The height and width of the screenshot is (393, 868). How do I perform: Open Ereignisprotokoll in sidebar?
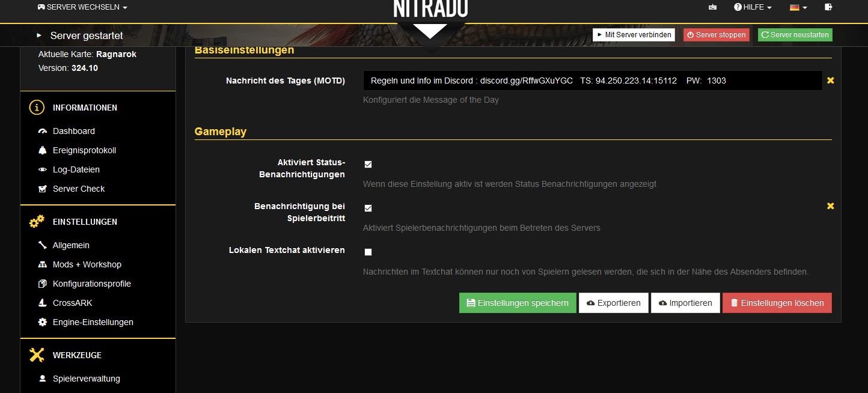point(84,150)
